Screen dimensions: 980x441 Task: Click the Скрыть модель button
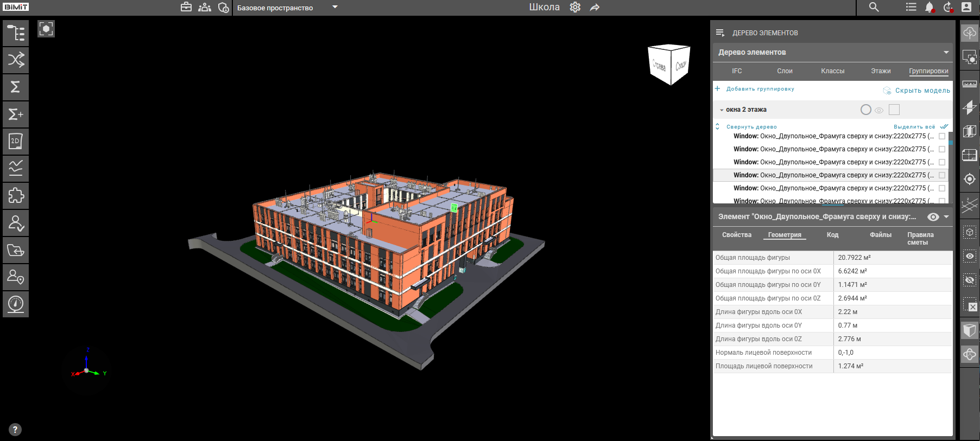pos(922,91)
